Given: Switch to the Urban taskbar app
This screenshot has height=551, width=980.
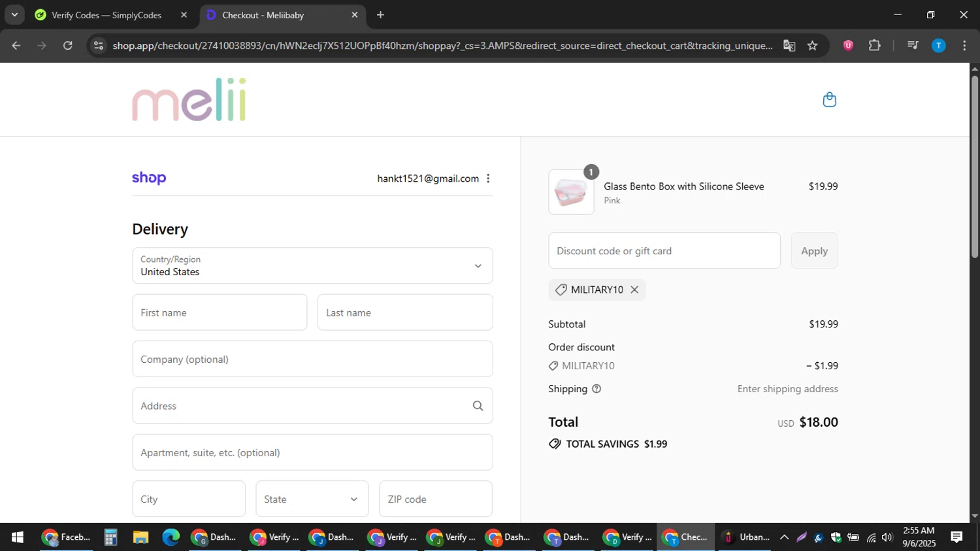Looking at the screenshot, I should point(745,537).
